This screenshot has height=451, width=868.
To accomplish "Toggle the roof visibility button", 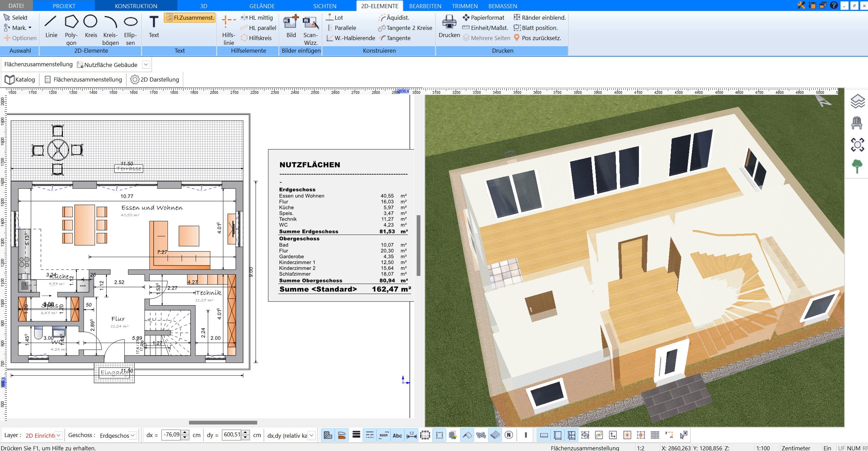I will (467, 435).
